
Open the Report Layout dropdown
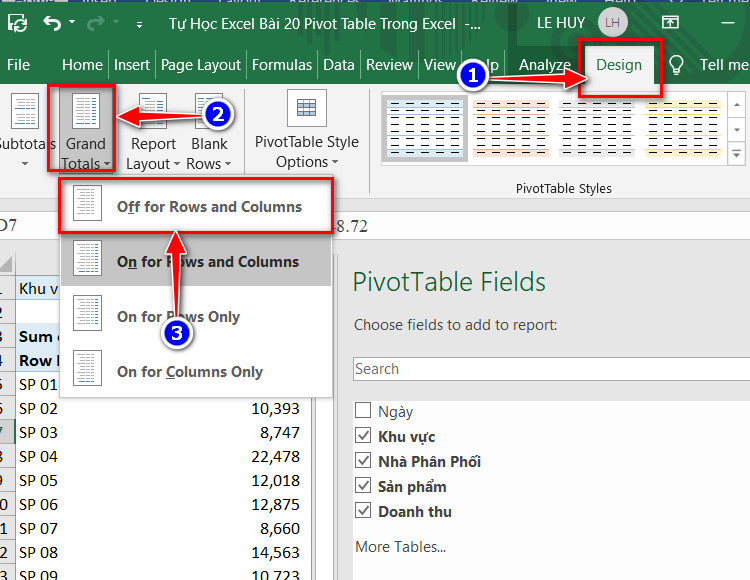[153, 153]
